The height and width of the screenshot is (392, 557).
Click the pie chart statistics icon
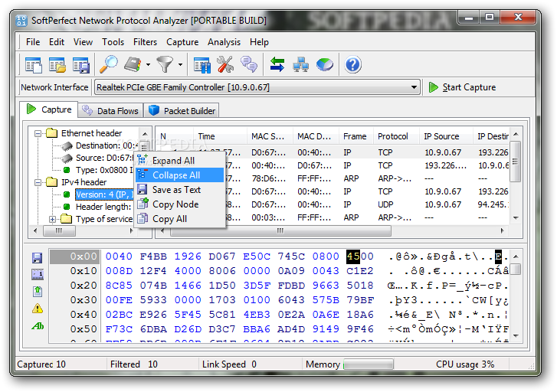click(x=325, y=64)
